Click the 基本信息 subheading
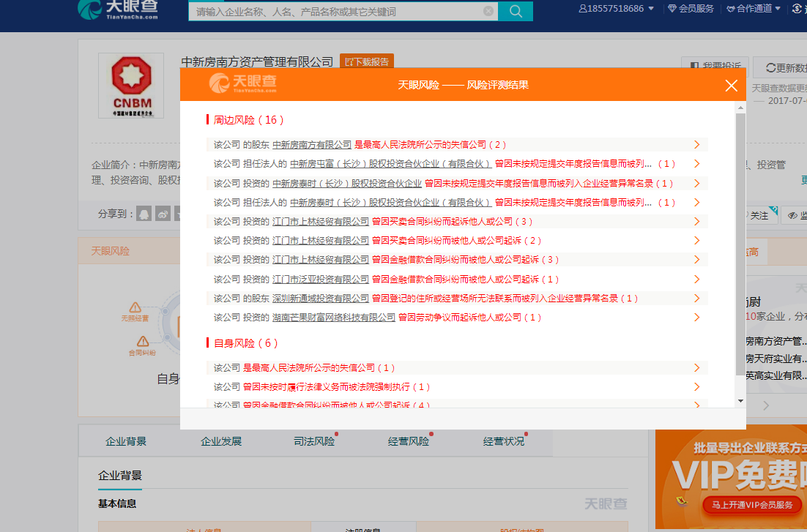 [x=117, y=503]
